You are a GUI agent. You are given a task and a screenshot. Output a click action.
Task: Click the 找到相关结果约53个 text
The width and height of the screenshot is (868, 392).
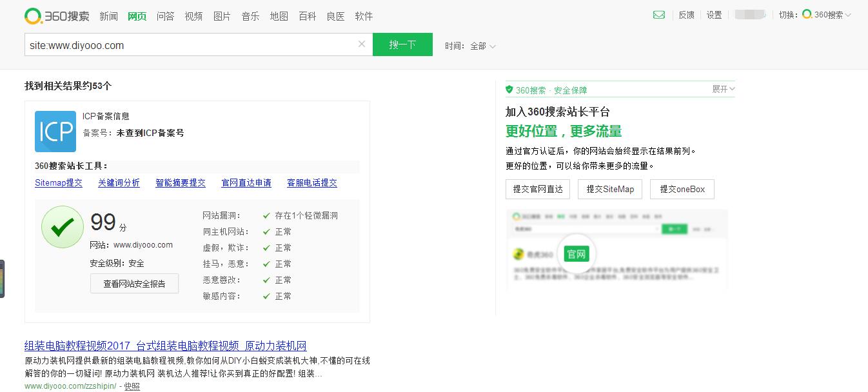68,86
